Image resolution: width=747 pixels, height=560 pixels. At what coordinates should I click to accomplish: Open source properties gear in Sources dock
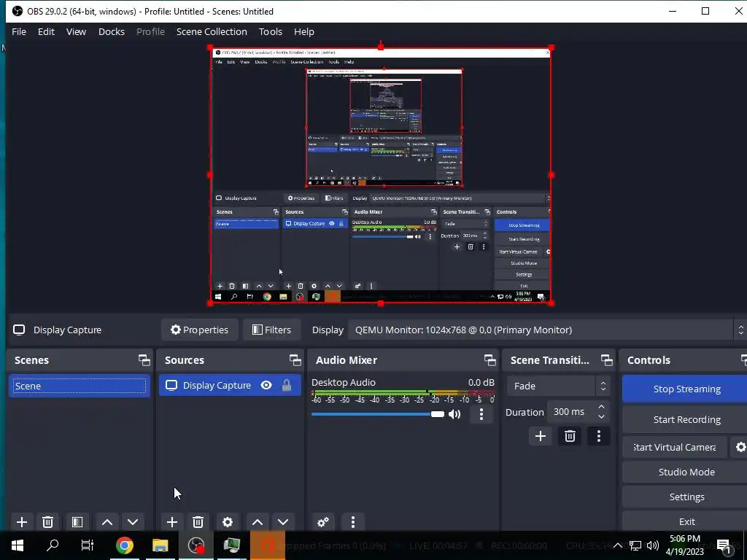point(228,522)
